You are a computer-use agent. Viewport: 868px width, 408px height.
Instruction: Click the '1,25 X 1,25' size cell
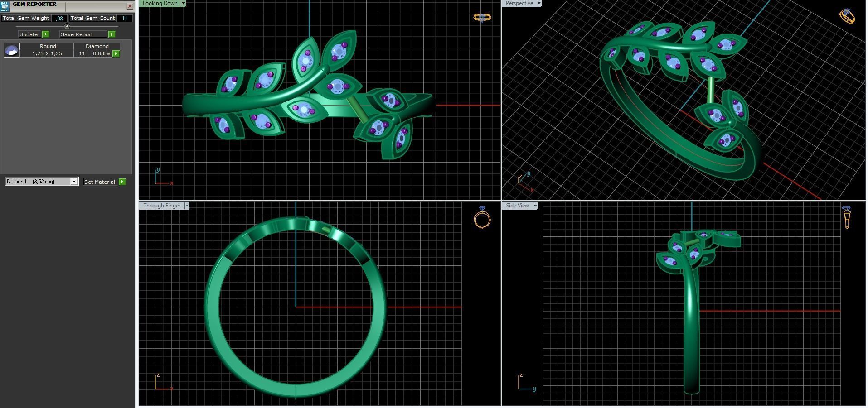47,53
